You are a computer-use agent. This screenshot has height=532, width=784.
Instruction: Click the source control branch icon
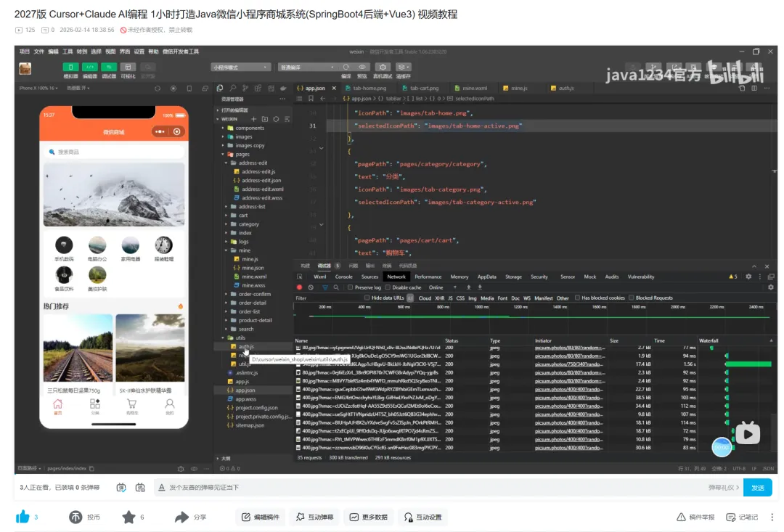coord(245,88)
